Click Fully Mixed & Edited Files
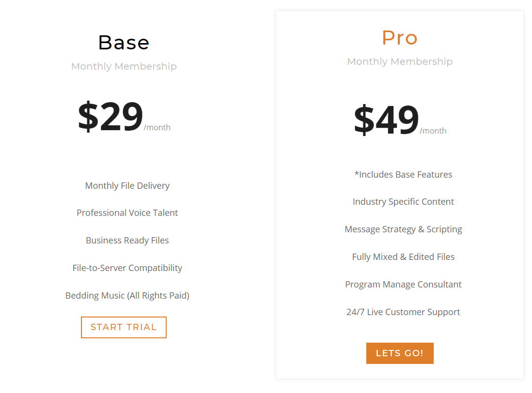Screen dimensions: 532x393 pyautogui.click(x=403, y=257)
